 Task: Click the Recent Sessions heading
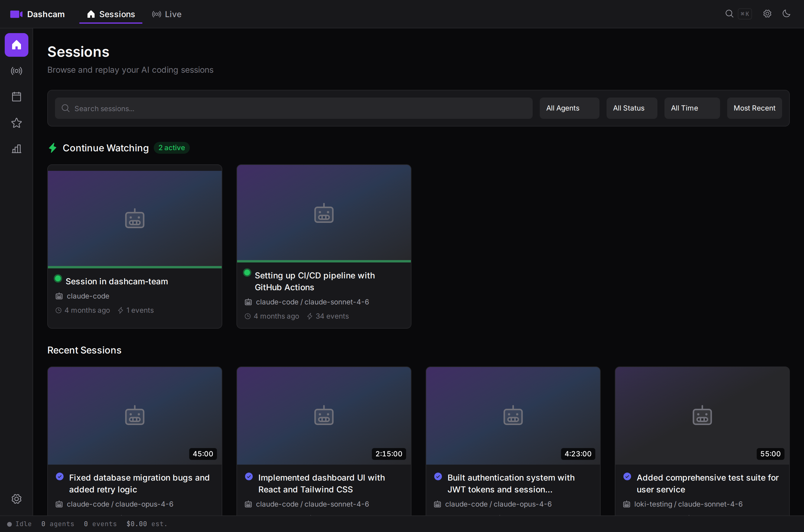click(x=84, y=350)
